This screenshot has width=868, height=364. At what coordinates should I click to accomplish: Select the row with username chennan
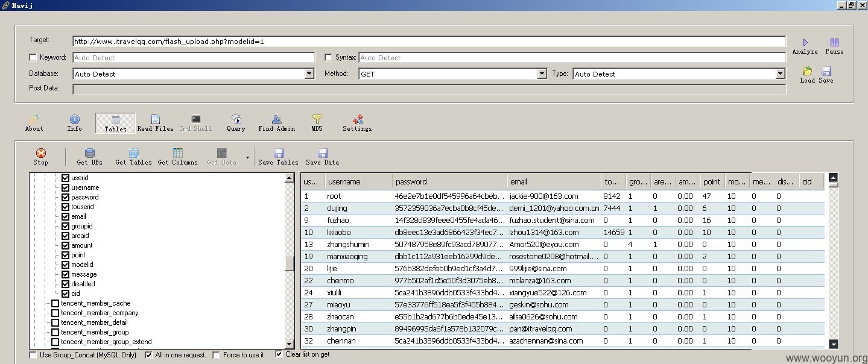[x=562, y=340]
